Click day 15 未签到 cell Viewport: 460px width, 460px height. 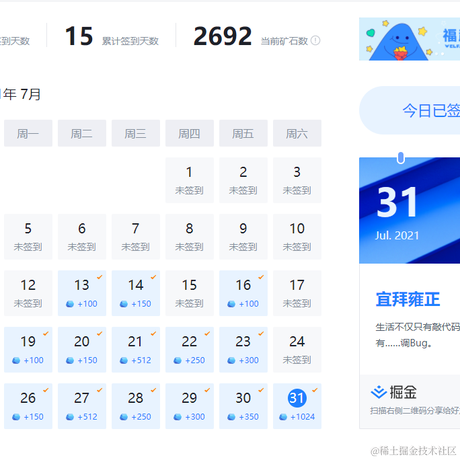click(x=189, y=293)
